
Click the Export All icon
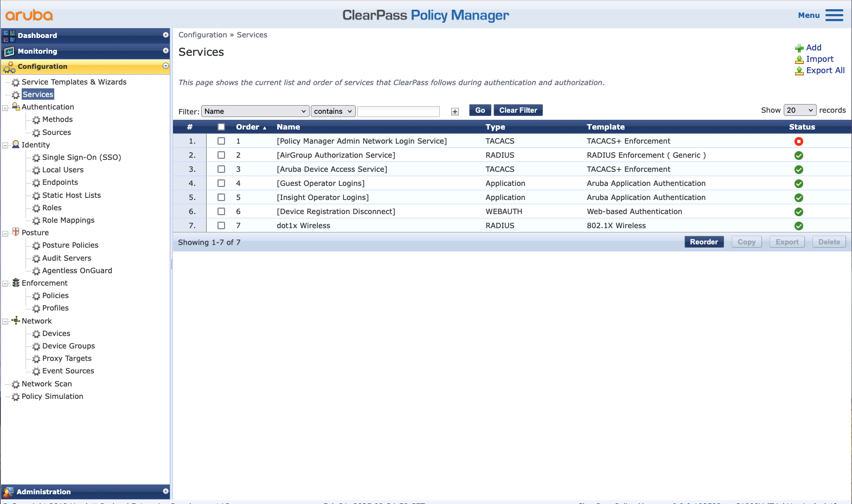(799, 71)
